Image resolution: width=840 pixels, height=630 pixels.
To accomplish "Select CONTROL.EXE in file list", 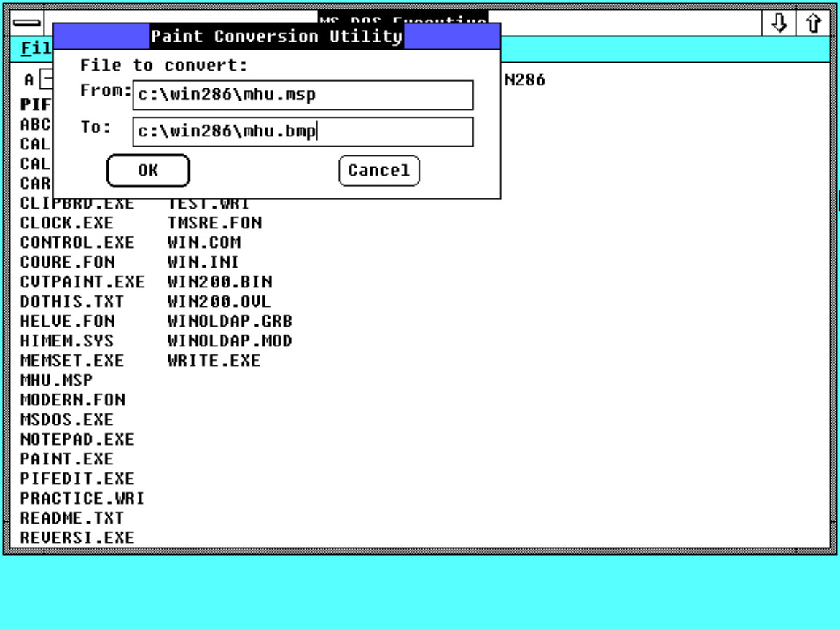I will pos(77,243).
